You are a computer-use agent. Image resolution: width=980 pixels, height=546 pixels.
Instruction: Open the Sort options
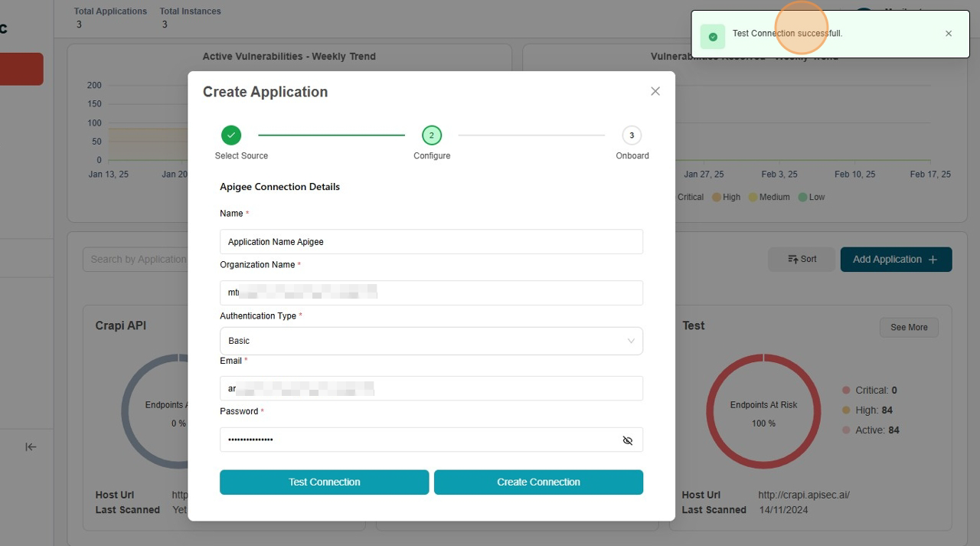point(802,260)
